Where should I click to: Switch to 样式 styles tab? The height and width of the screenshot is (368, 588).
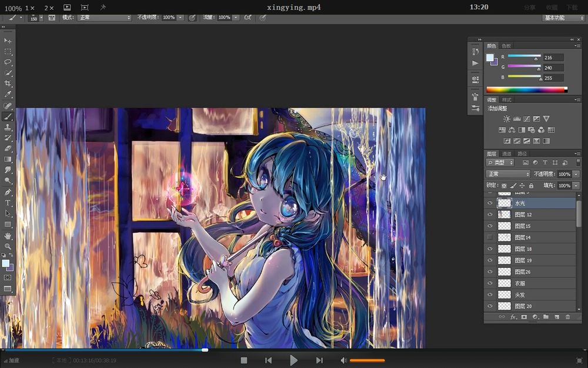point(507,100)
